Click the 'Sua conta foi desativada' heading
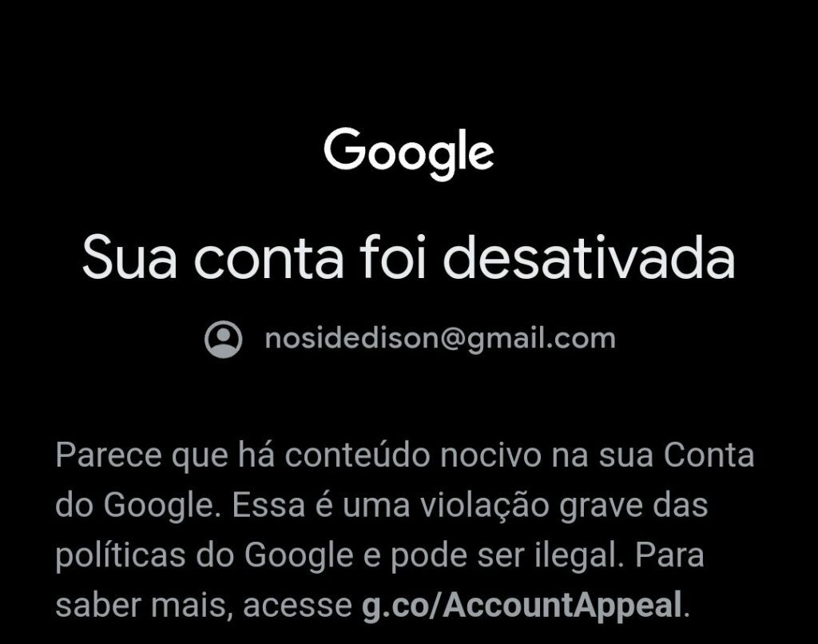Image resolution: width=818 pixels, height=644 pixels. [408, 258]
